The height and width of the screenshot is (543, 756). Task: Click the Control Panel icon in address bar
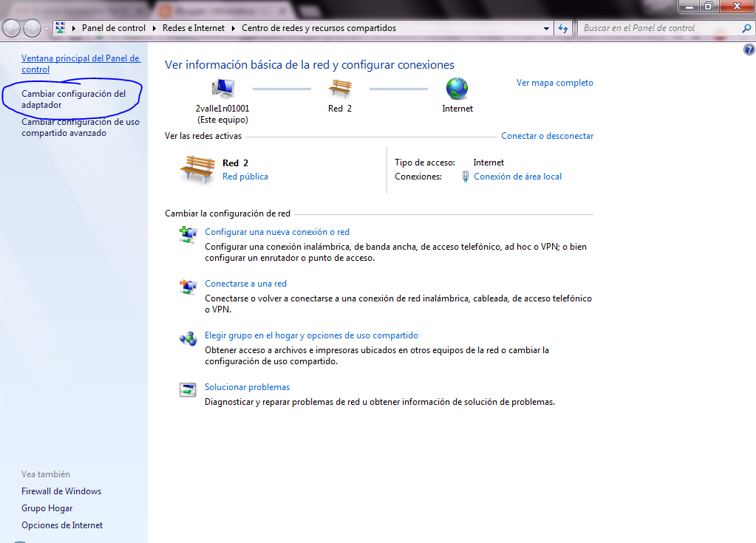61,28
